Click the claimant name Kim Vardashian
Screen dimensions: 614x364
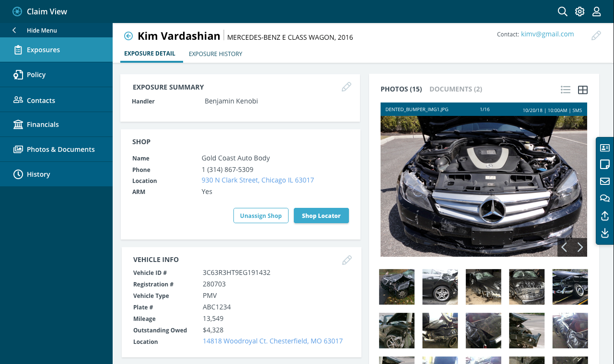tap(179, 36)
